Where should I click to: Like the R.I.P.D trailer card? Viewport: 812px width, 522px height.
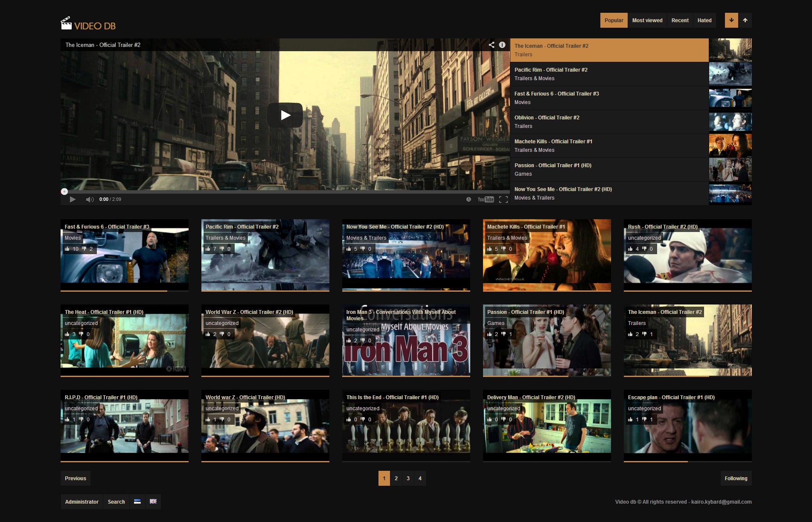[x=67, y=419]
